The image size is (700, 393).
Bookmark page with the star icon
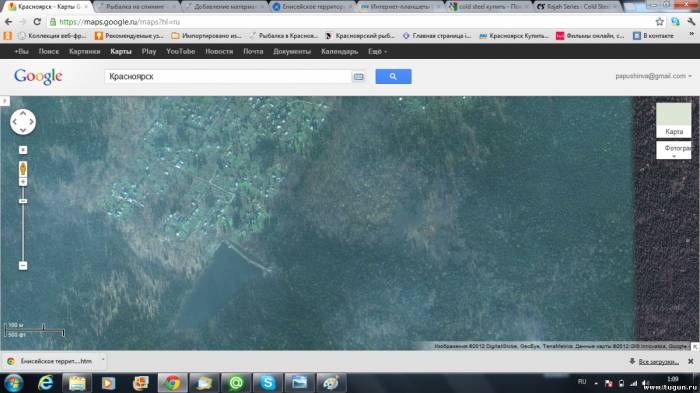pos(659,21)
